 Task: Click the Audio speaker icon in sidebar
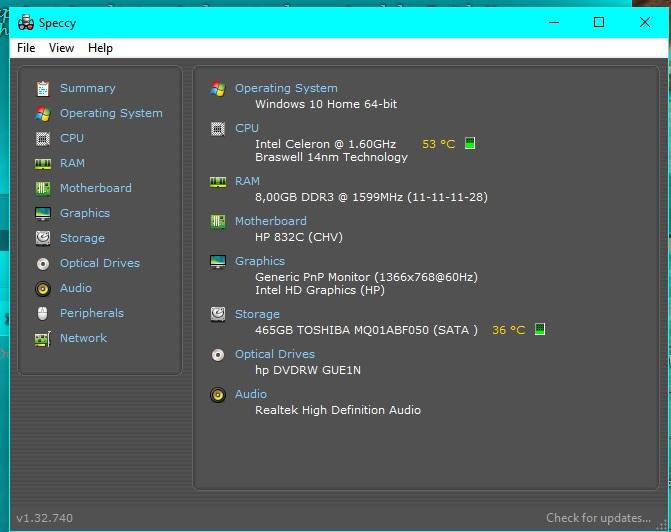click(43, 289)
